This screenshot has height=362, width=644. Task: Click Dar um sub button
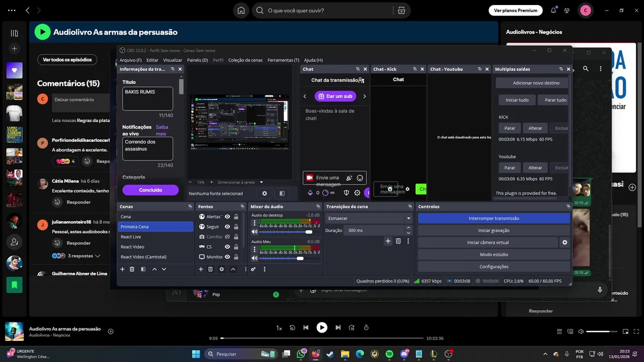pyautogui.click(x=335, y=96)
